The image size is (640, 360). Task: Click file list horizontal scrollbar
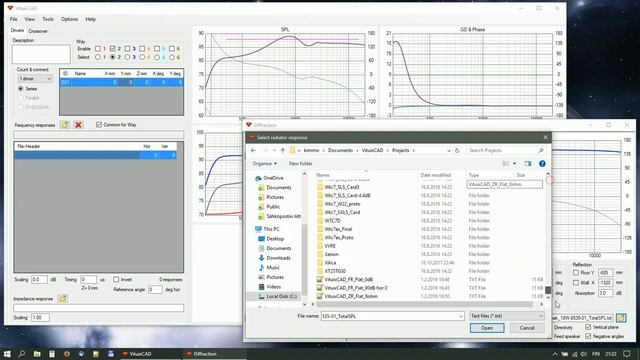(x=424, y=304)
